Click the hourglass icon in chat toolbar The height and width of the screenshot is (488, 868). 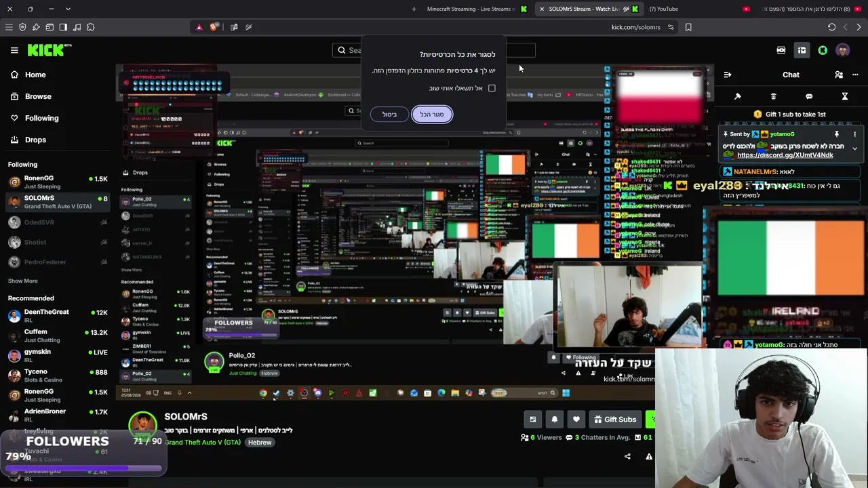pyautogui.click(x=845, y=96)
